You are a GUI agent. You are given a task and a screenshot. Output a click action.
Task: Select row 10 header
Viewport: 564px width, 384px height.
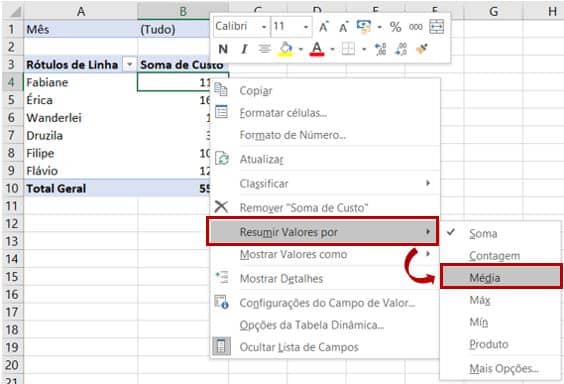tap(12, 188)
